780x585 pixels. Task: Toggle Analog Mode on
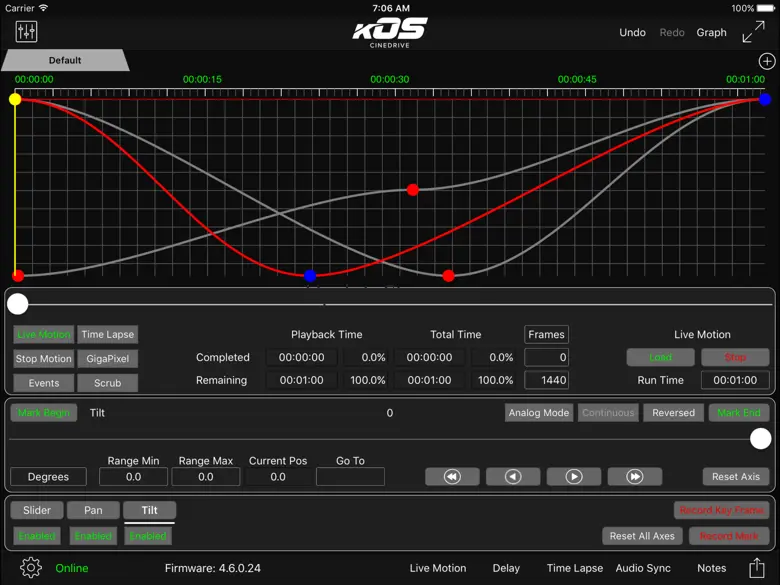point(538,413)
